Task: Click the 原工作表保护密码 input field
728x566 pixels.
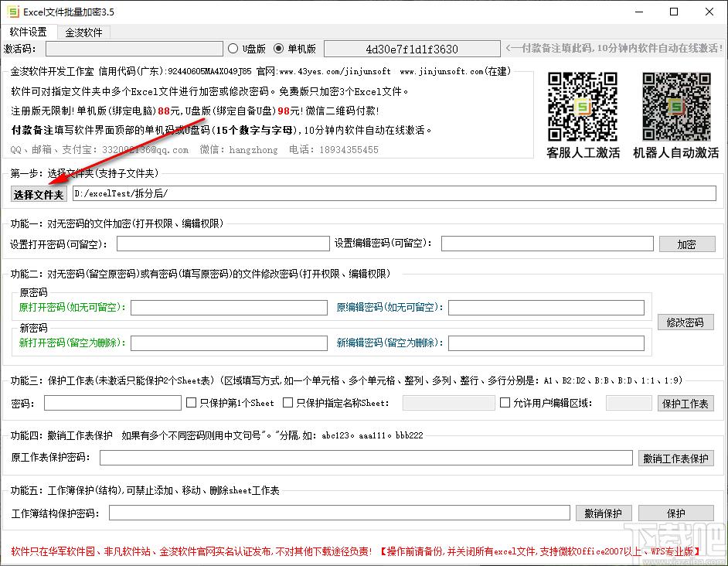Action: pos(366,457)
